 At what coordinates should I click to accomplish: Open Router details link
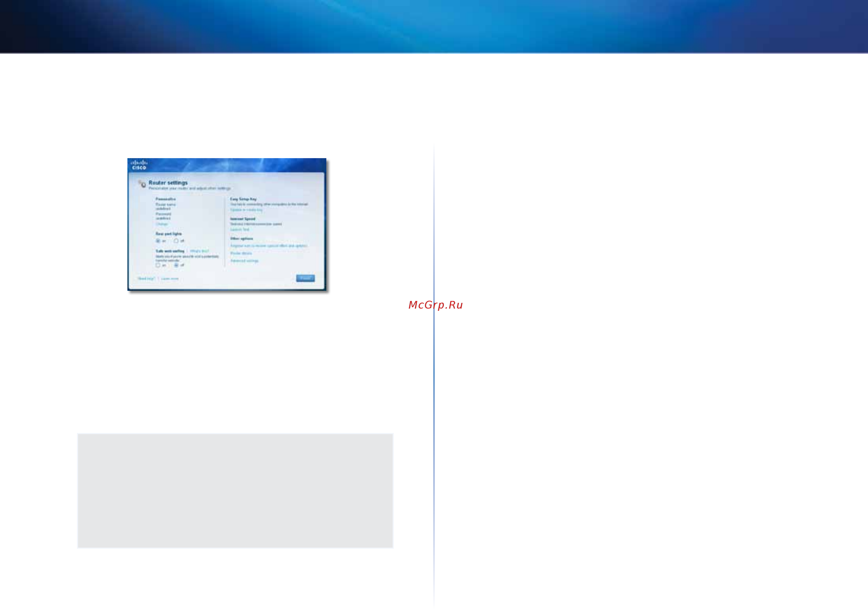[x=241, y=254]
